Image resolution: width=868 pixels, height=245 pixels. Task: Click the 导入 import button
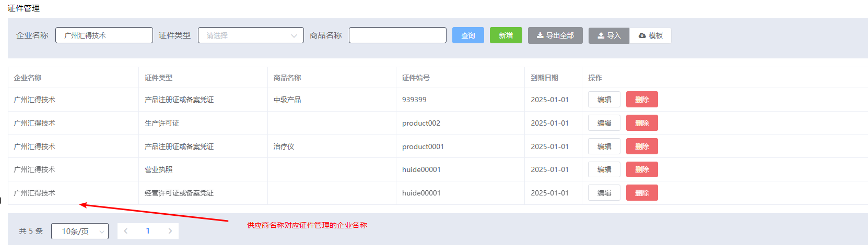(x=609, y=35)
